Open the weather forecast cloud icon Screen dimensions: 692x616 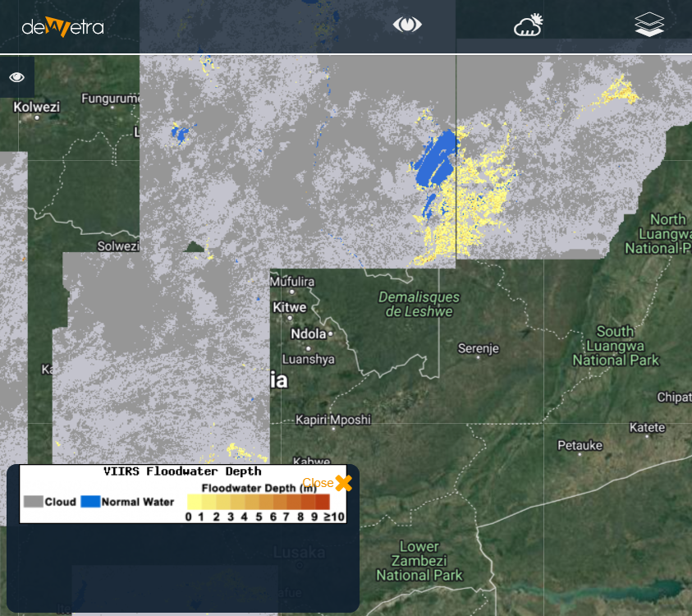[x=529, y=25]
